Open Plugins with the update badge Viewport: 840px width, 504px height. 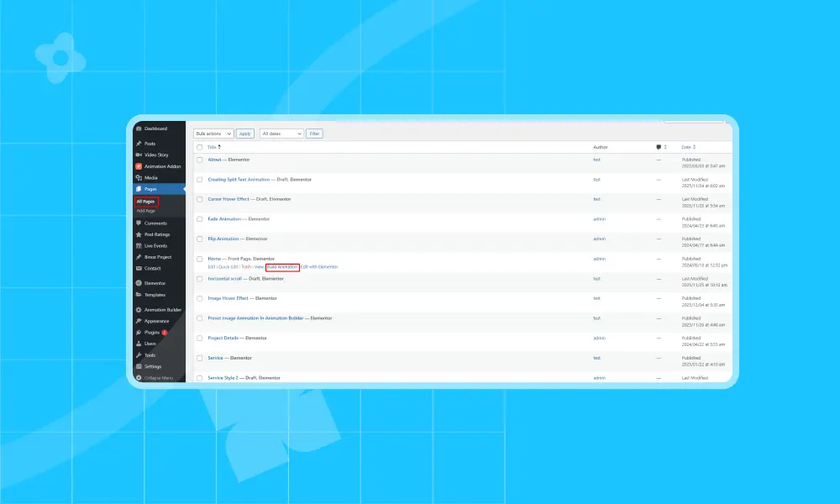click(x=151, y=332)
